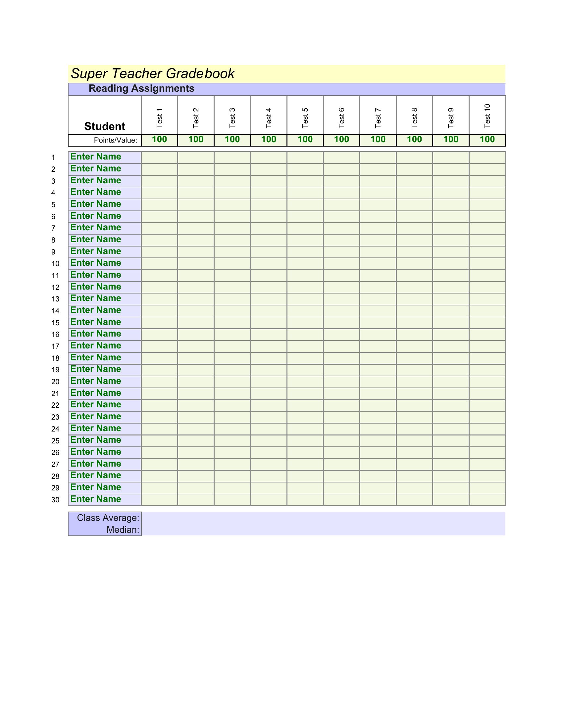The width and height of the screenshot is (563, 728).
Task: Click Enter Name cell in row 6
Action: coord(105,216)
